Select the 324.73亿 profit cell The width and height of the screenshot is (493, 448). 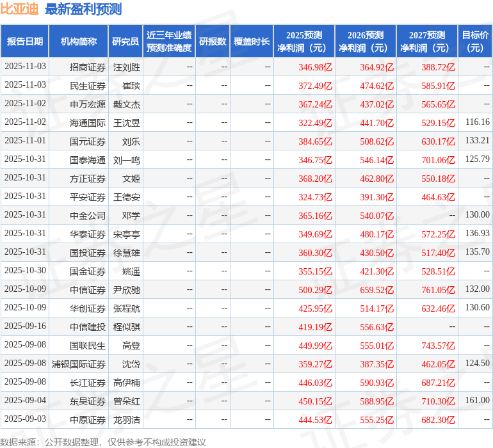[316, 197]
